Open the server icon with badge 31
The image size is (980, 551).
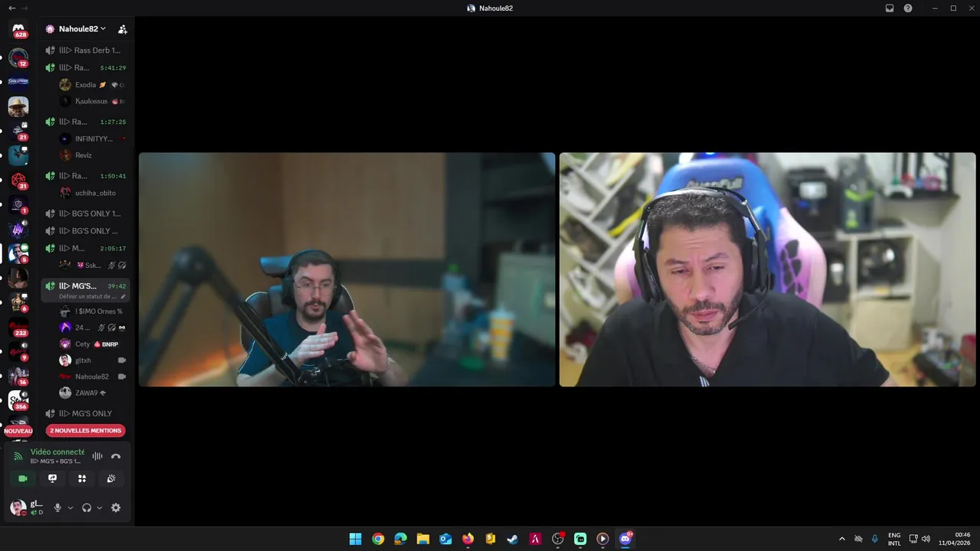pyautogui.click(x=18, y=180)
